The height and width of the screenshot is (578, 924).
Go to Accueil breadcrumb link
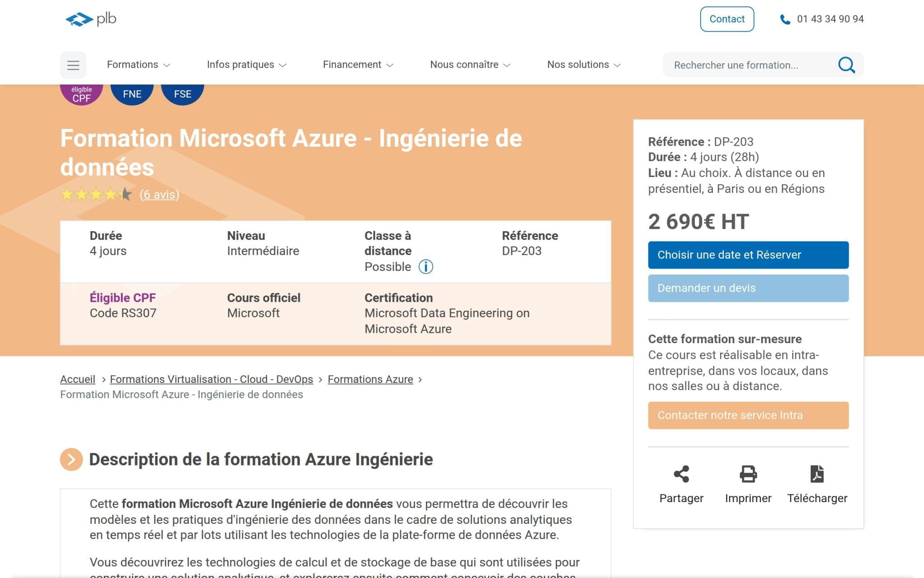tap(78, 379)
